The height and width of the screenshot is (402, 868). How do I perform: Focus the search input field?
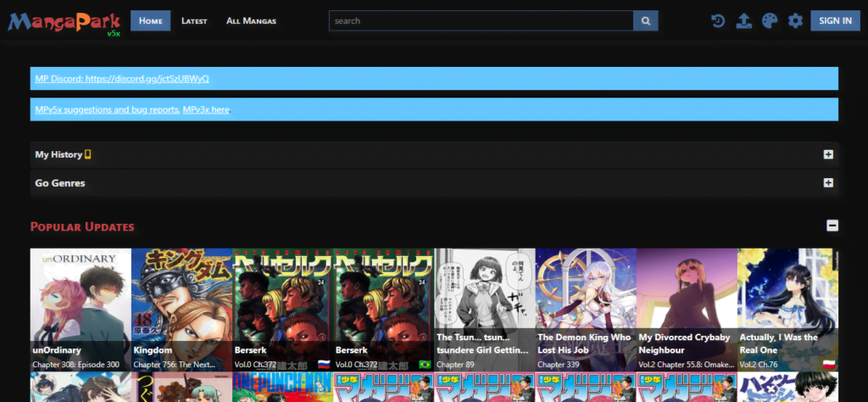tap(481, 21)
